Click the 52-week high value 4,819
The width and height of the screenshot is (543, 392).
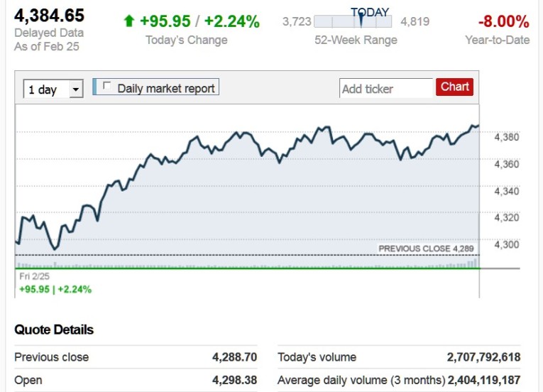click(415, 21)
